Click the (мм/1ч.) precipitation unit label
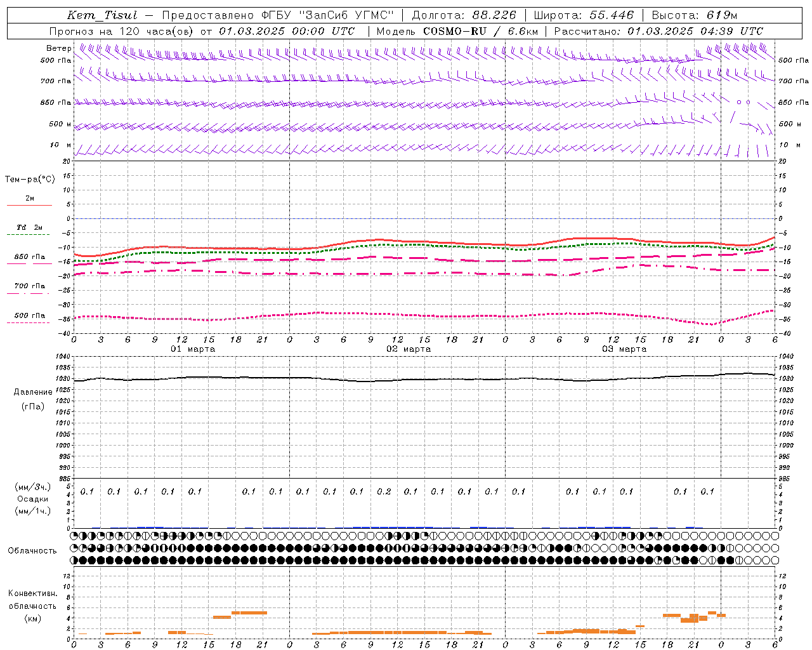The image size is (812, 650). point(34,511)
